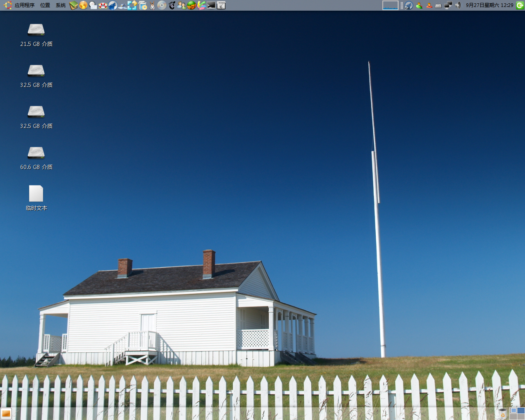Click the speaker volume control icon

pyautogui.click(x=458, y=5)
